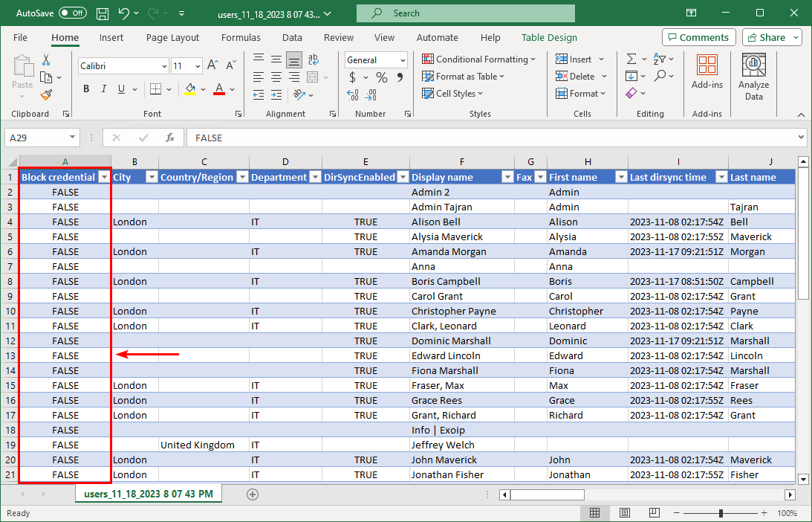Click the Comments button
812x522 pixels.
[x=698, y=37]
